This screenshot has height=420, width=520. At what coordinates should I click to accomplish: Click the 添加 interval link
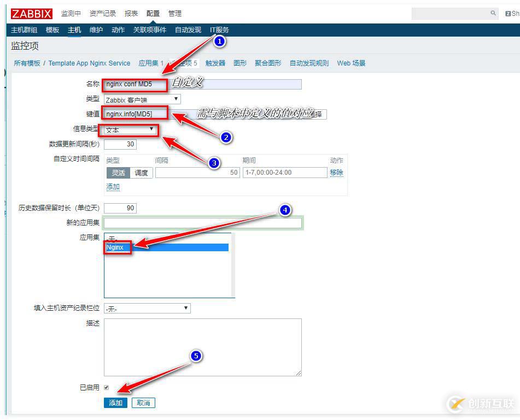(113, 187)
